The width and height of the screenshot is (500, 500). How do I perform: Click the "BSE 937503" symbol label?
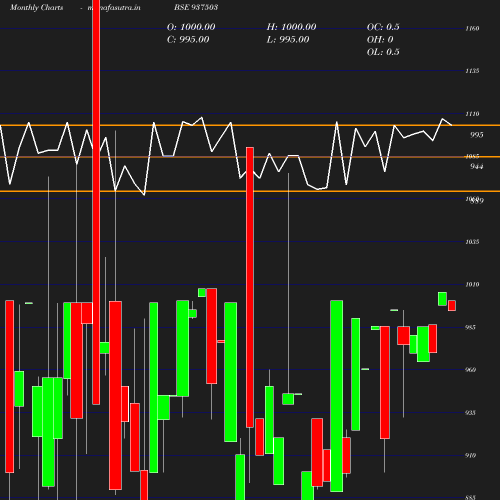tap(196, 7)
